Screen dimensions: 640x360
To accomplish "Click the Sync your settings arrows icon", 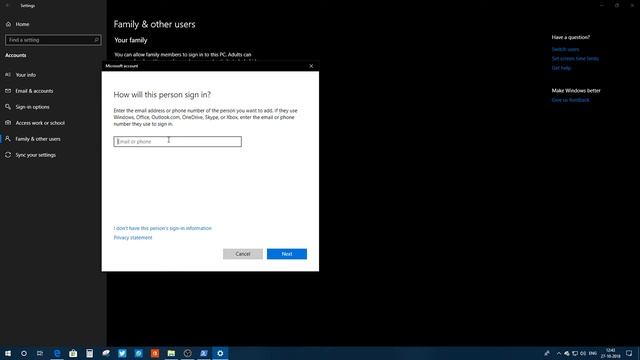I will click(8, 155).
